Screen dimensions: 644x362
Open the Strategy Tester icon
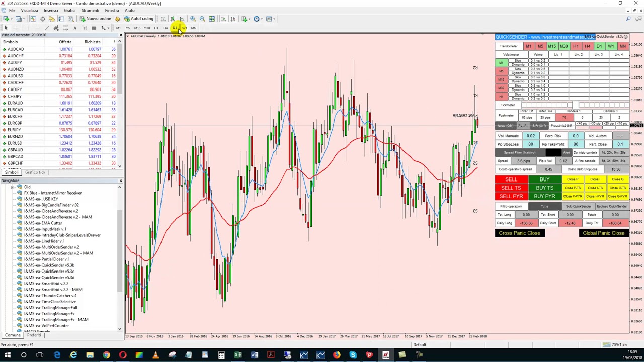pyautogui.click(x=70, y=19)
